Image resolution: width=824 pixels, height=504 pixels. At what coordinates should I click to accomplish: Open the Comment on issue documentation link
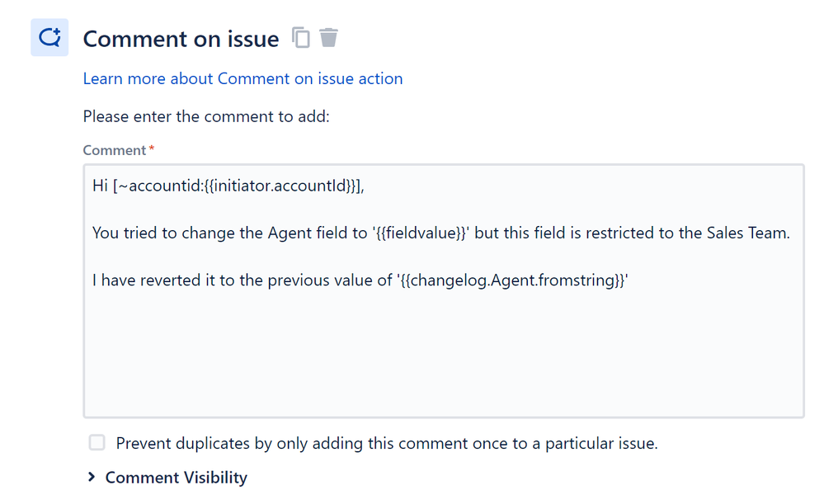(242, 78)
